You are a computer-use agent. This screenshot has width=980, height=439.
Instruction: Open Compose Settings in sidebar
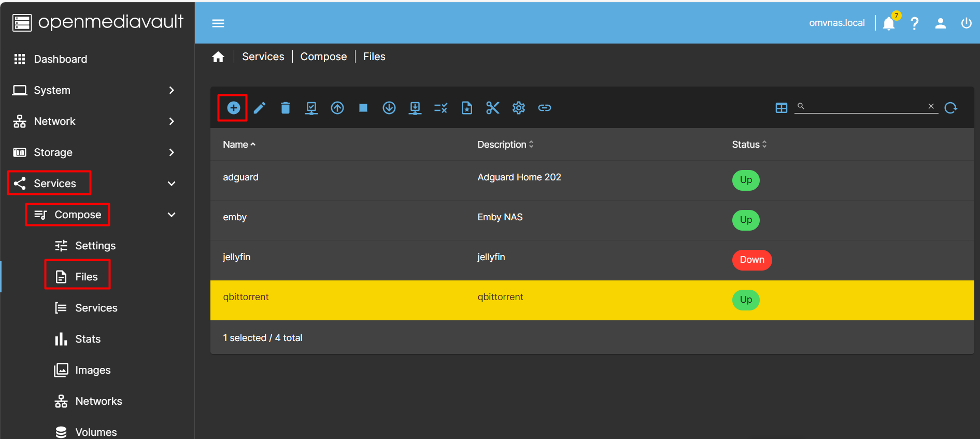click(x=97, y=246)
